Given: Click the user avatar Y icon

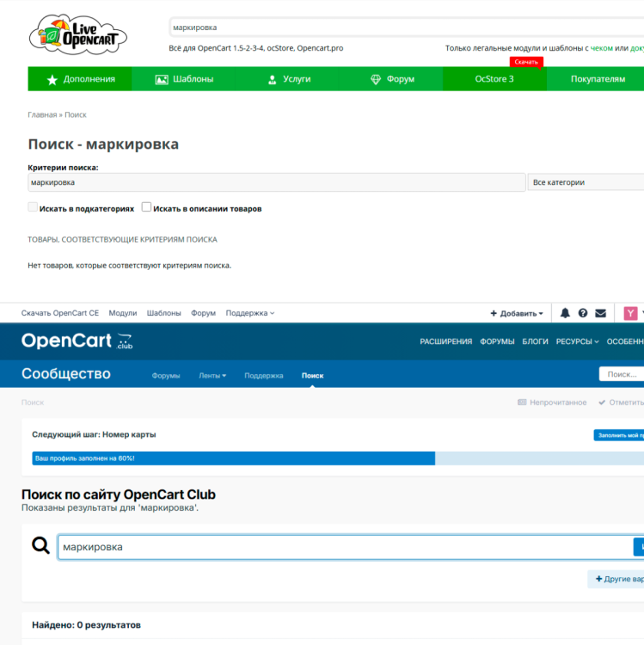Looking at the screenshot, I should (x=631, y=313).
